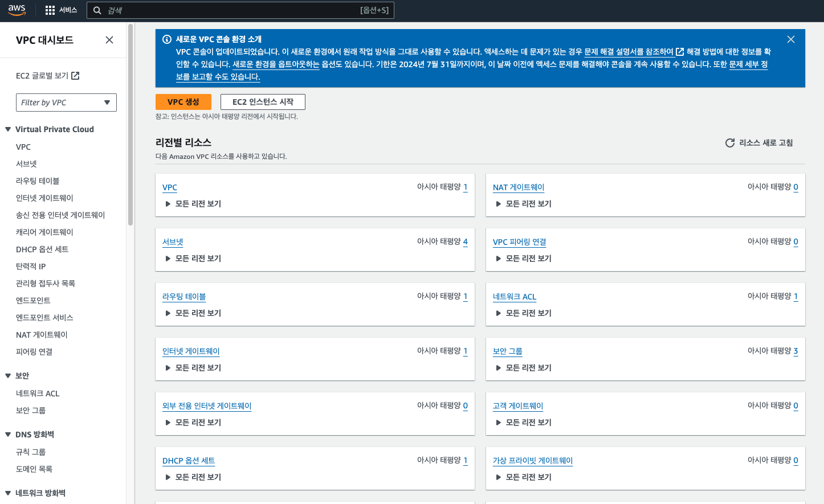Click the info icon in the blue banner
Screen dimensions: 824x504
[167, 39]
